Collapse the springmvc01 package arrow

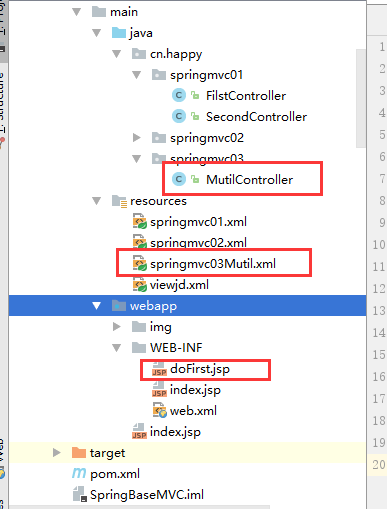[x=137, y=75]
